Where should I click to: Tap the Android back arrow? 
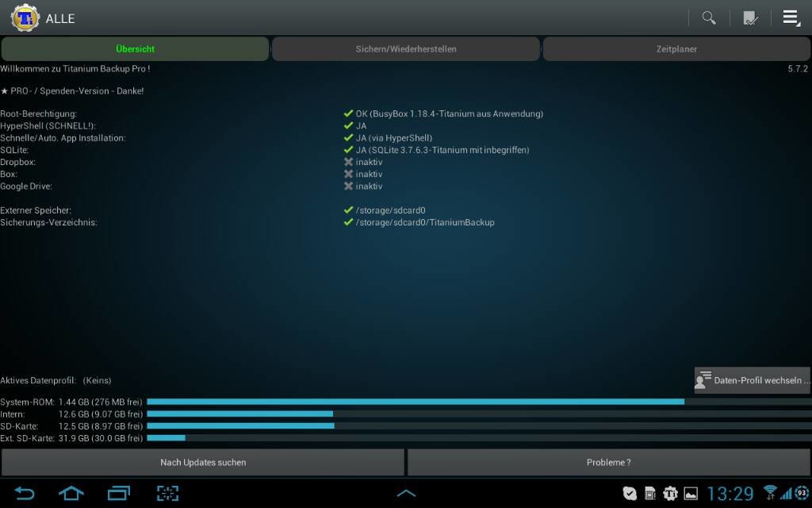pos(24,493)
